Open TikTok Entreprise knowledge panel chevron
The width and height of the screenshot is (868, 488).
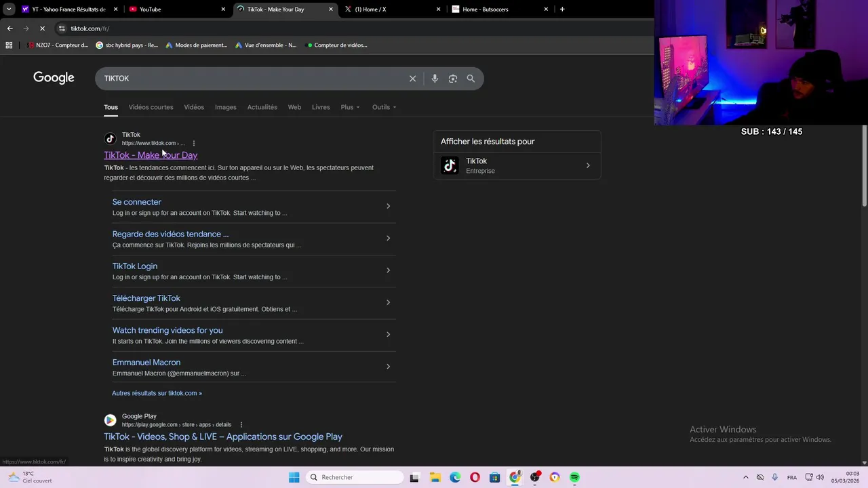[588, 165]
